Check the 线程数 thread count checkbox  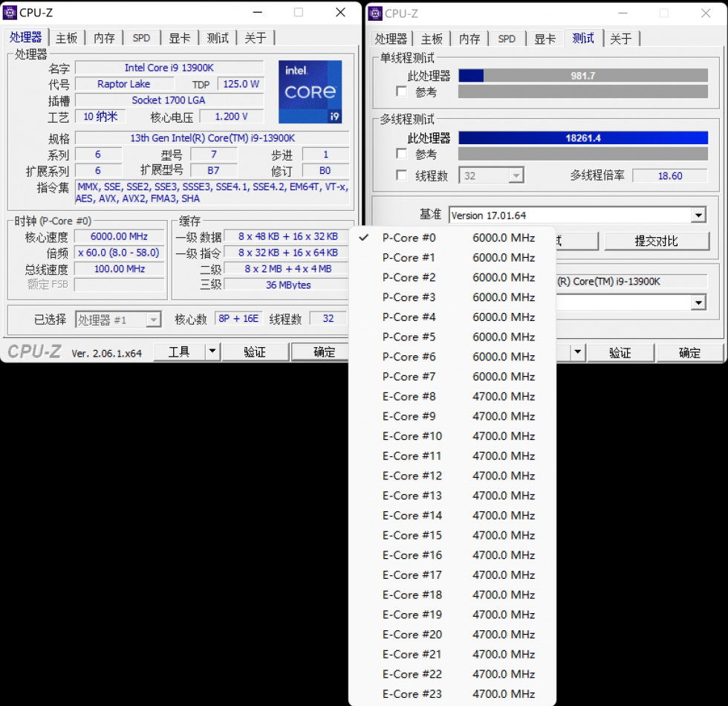402,175
